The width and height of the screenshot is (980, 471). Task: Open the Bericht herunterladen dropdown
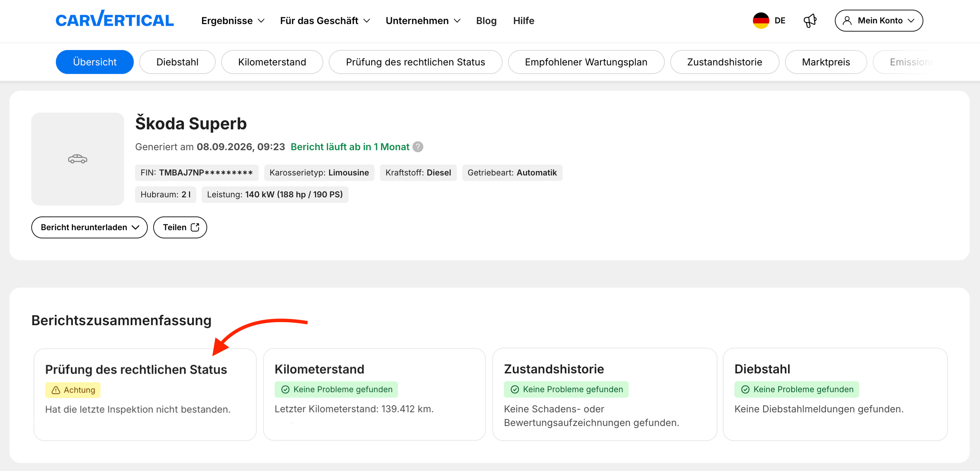point(89,227)
